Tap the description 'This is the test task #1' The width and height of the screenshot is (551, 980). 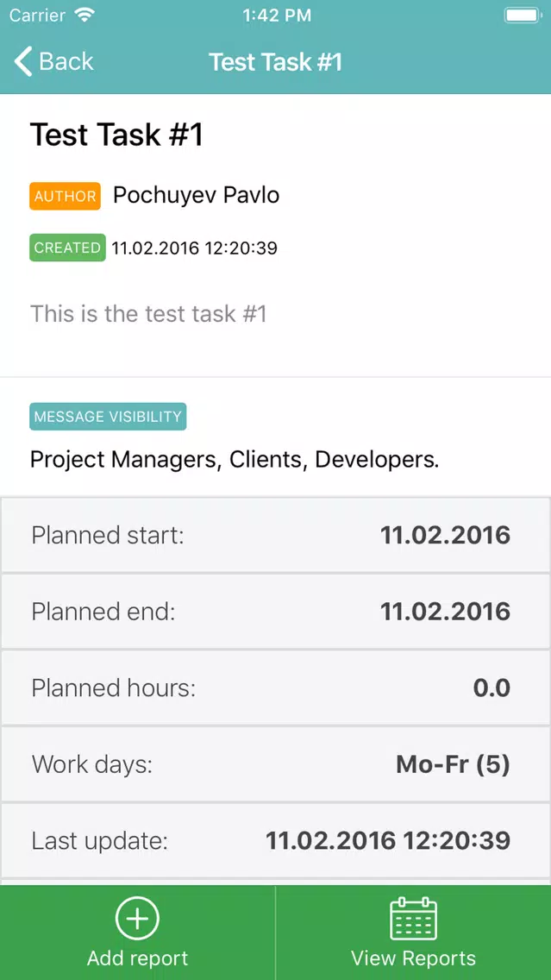[148, 313]
